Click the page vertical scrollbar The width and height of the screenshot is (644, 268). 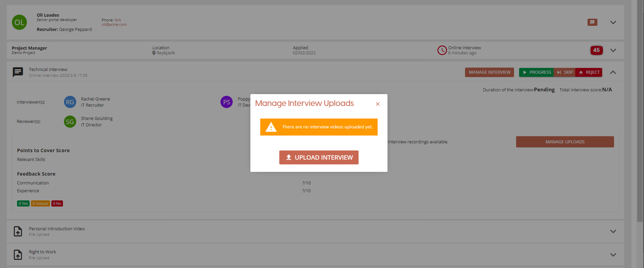point(640,112)
